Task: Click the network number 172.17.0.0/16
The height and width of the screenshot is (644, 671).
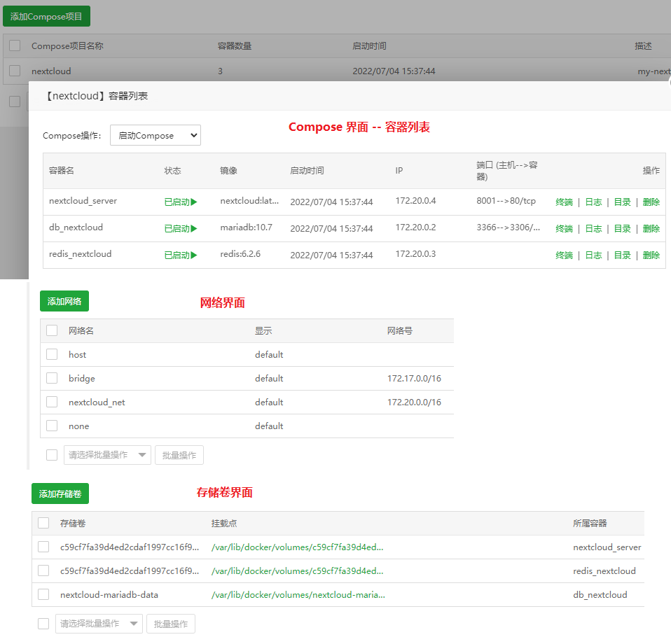Action: [x=414, y=378]
